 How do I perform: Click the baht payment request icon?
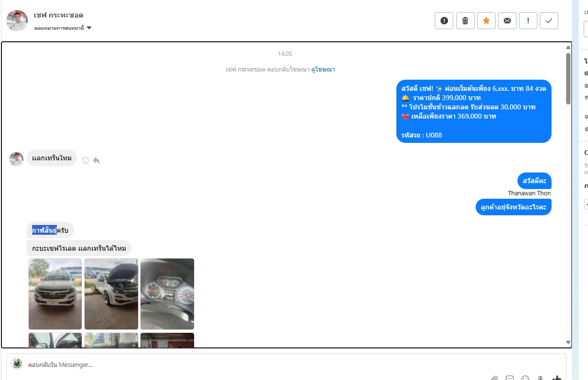541,378
